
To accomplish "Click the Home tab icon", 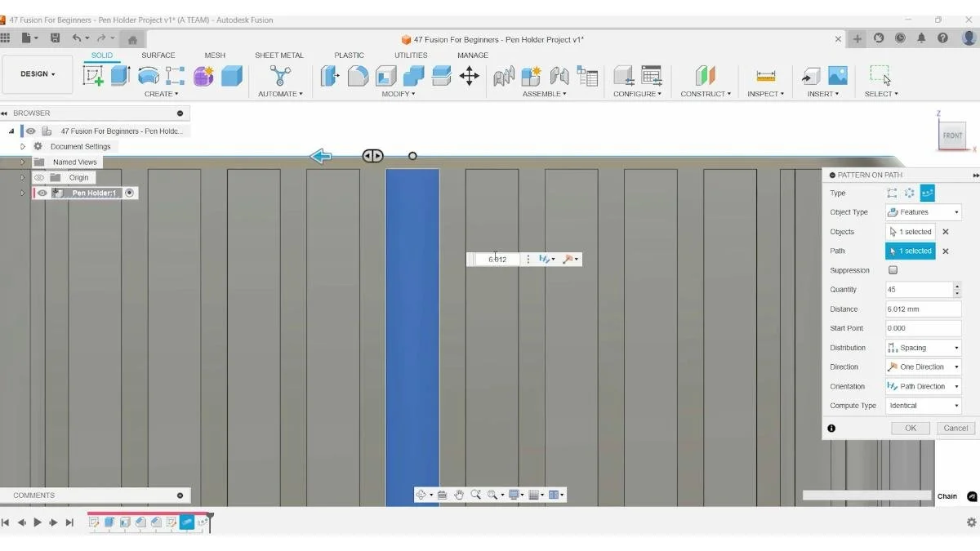I will pyautogui.click(x=132, y=39).
